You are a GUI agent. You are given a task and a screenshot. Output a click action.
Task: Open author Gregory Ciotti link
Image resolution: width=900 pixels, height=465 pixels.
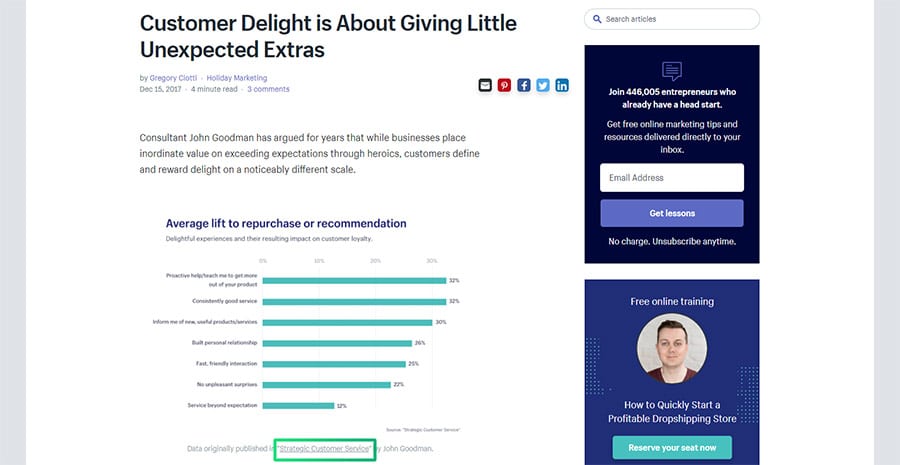pos(173,78)
